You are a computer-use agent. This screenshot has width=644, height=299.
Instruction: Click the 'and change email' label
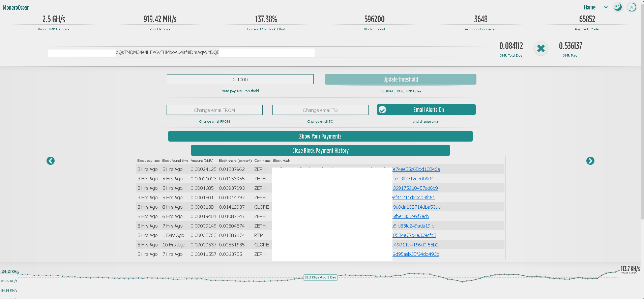pyautogui.click(x=426, y=122)
